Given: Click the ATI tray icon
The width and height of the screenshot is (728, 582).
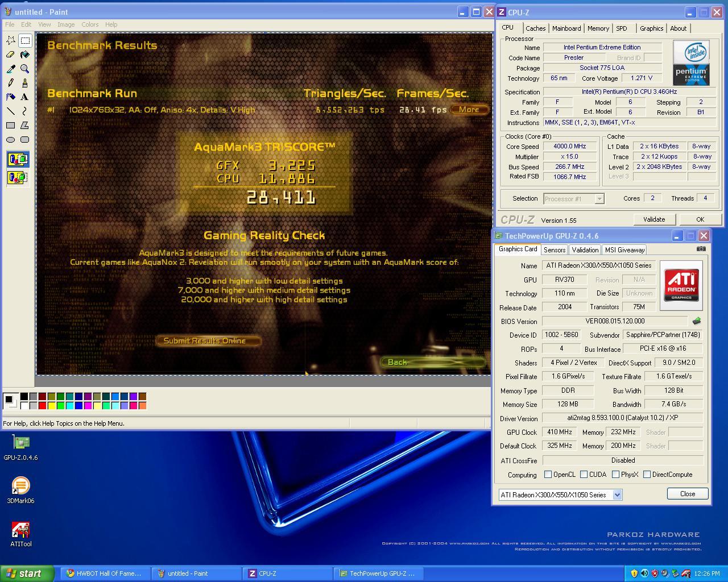Looking at the screenshot, I should pyautogui.click(x=686, y=573).
